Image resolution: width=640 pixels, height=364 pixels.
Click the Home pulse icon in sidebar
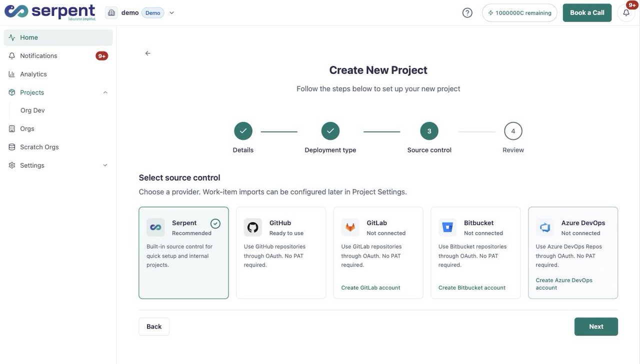[x=12, y=37]
